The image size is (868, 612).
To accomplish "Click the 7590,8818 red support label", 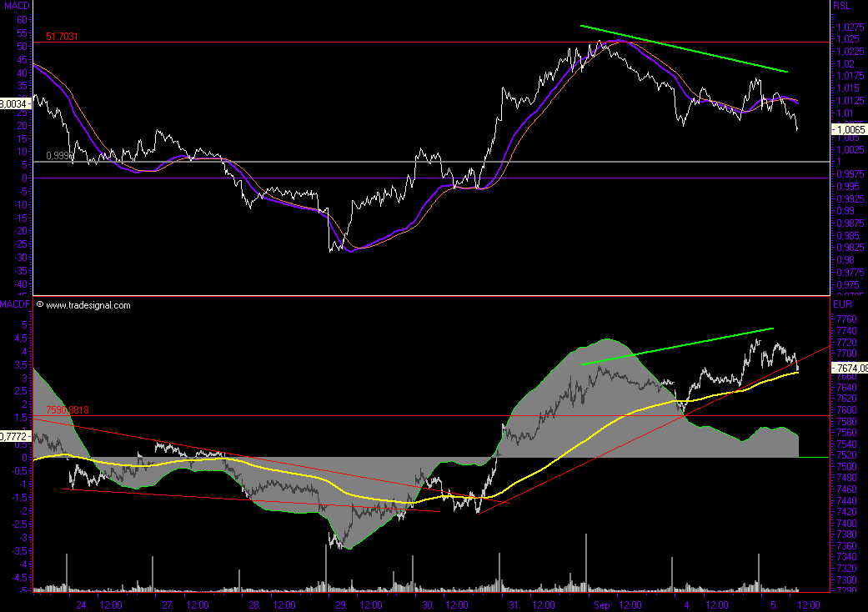I will coord(68,410).
